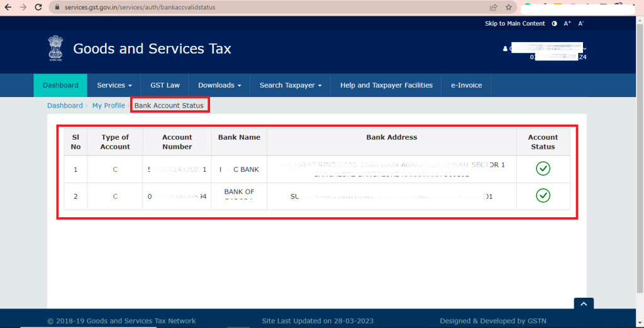Image resolution: width=644 pixels, height=328 pixels.
Task: Click the Skip to Main Content link
Action: point(514,23)
